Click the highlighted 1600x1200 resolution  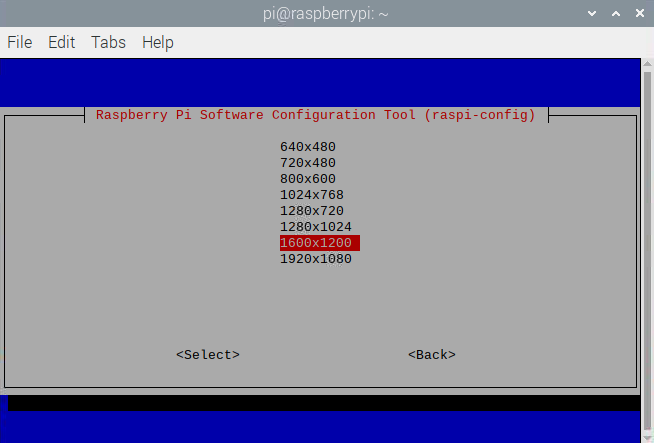pyautogui.click(x=319, y=243)
